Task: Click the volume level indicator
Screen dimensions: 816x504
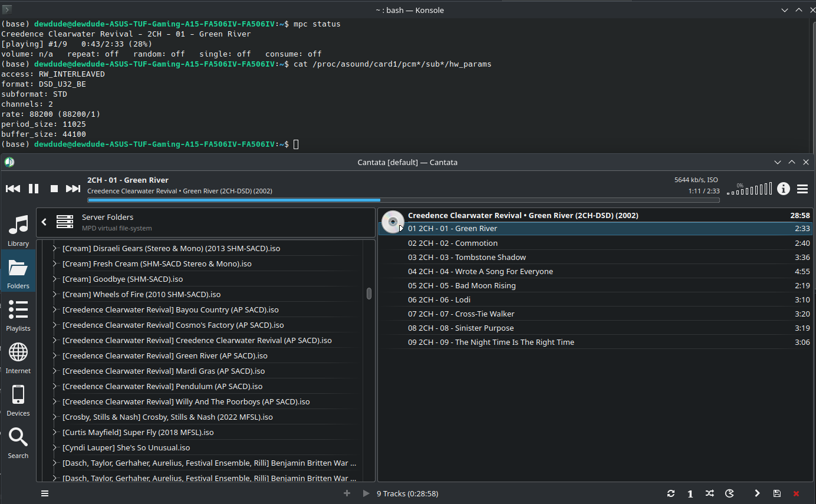Action: [749, 189]
